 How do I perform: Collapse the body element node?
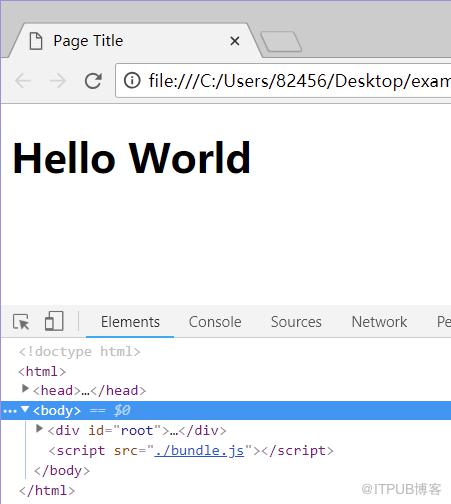tap(25, 409)
